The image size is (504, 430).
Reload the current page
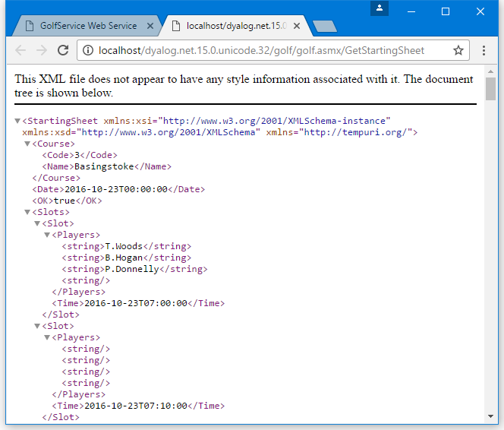tap(64, 50)
